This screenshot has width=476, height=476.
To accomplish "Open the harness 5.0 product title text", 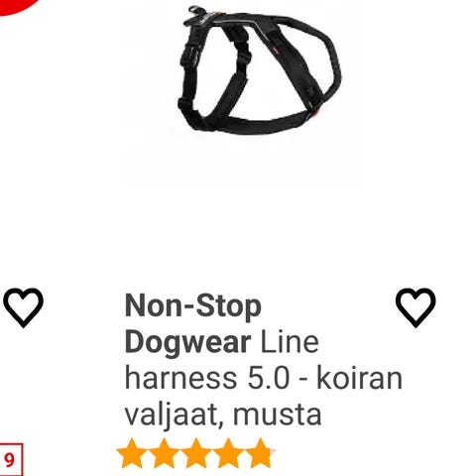I will tap(207, 378).
